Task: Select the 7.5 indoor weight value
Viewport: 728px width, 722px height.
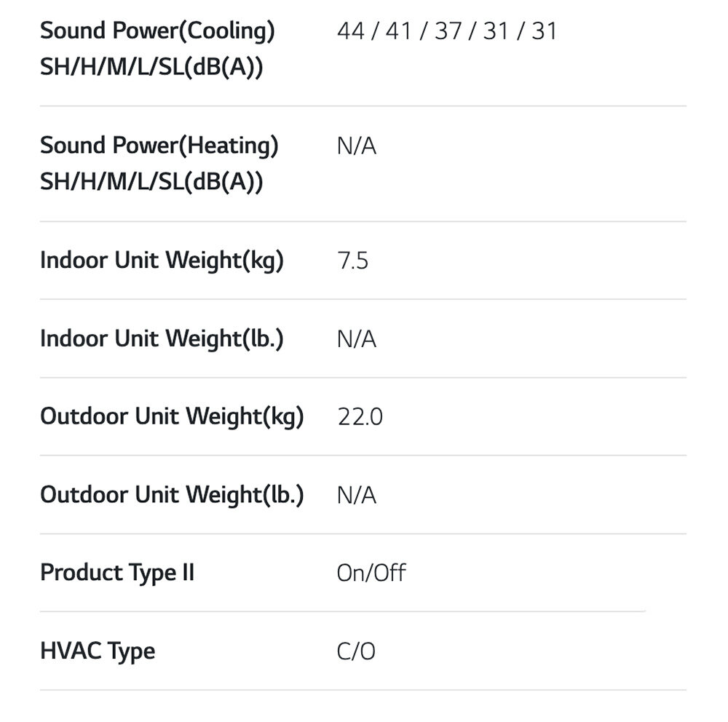Action: pyautogui.click(x=353, y=261)
